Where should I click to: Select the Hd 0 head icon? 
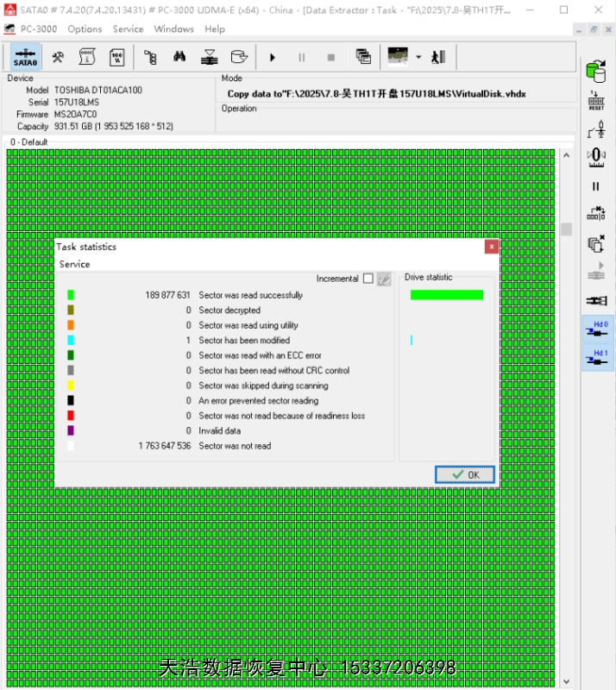(x=595, y=329)
